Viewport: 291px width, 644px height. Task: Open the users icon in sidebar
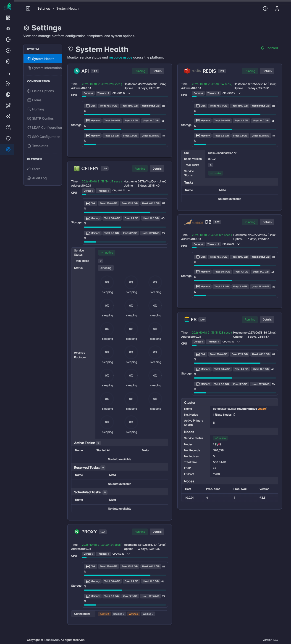tap(8, 127)
